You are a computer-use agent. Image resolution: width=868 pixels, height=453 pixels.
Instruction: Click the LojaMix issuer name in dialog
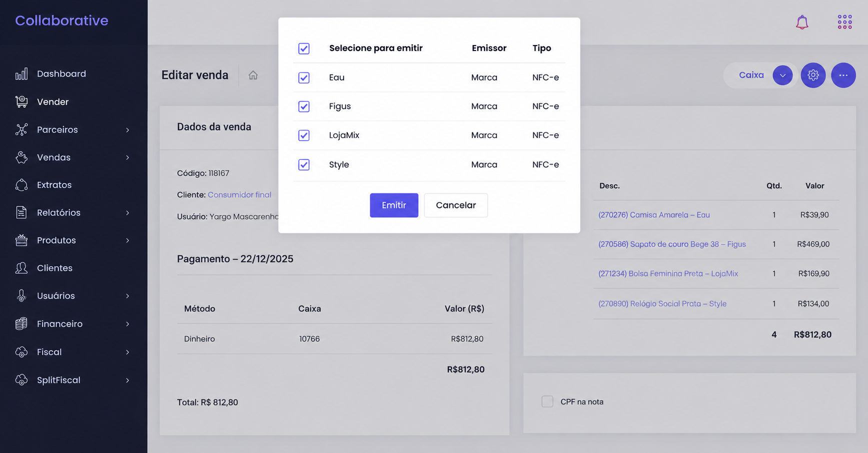[344, 135]
